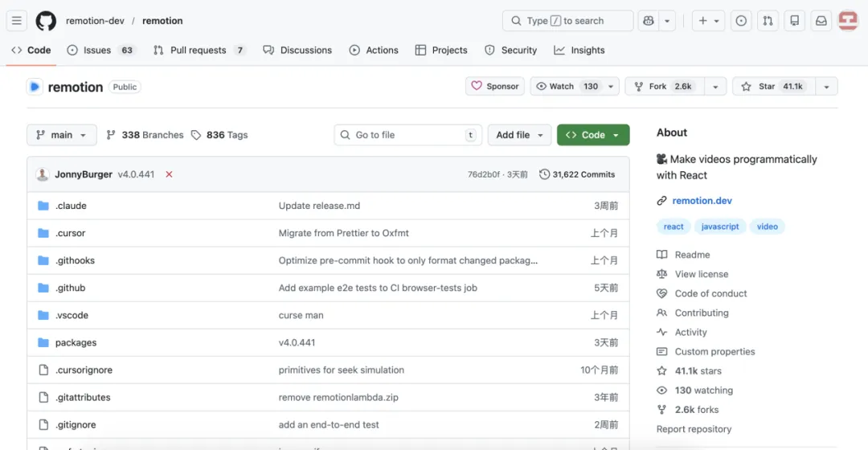Screen dimensions: 868x450
Task: Open the green Code dropdown
Action: pos(593,135)
